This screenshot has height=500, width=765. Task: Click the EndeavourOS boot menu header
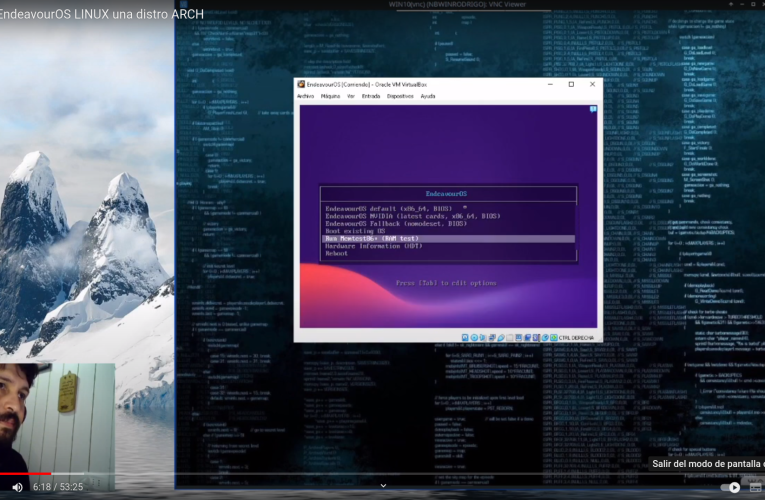(x=446, y=194)
